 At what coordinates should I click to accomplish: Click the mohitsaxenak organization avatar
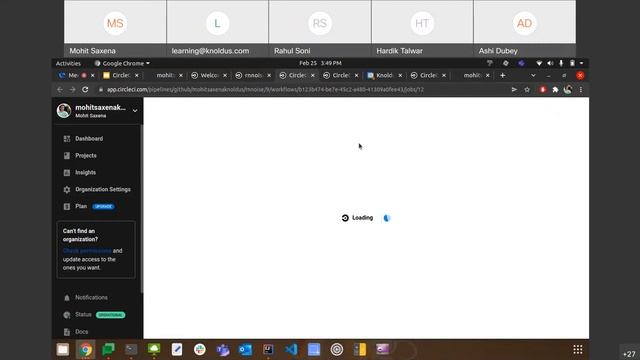64,111
